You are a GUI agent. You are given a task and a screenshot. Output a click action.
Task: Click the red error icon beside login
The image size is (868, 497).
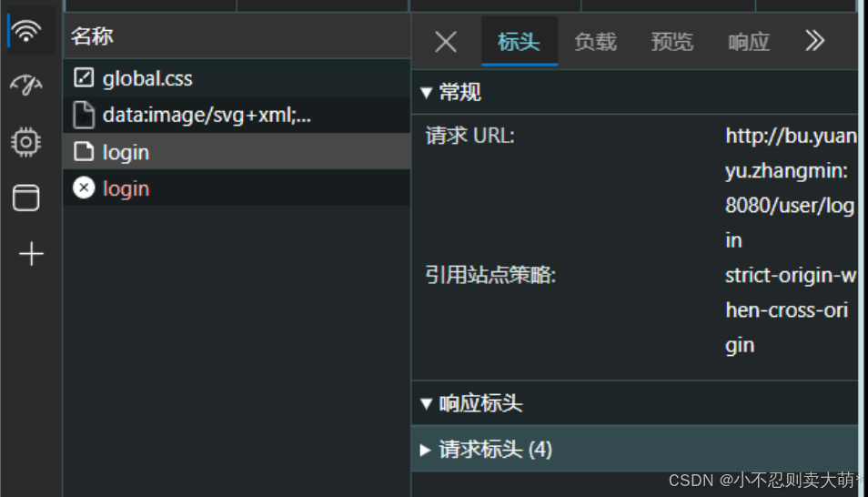click(84, 188)
